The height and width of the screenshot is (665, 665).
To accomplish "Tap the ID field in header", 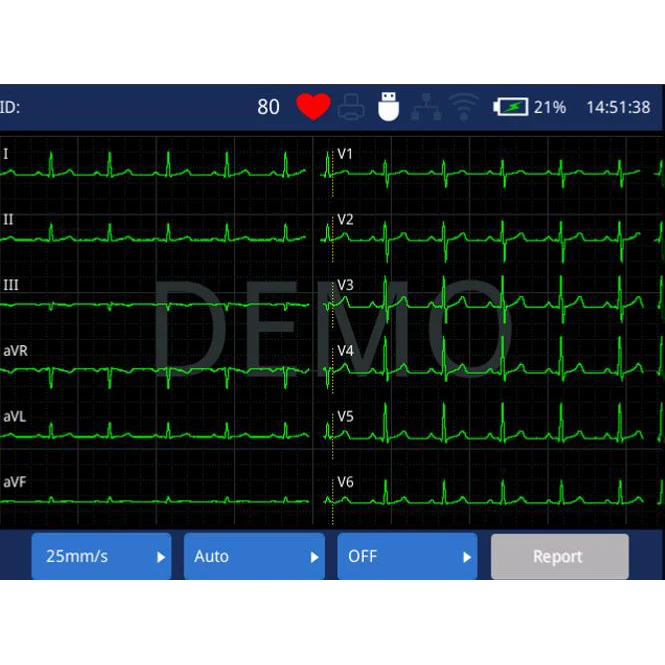I will click(10, 107).
